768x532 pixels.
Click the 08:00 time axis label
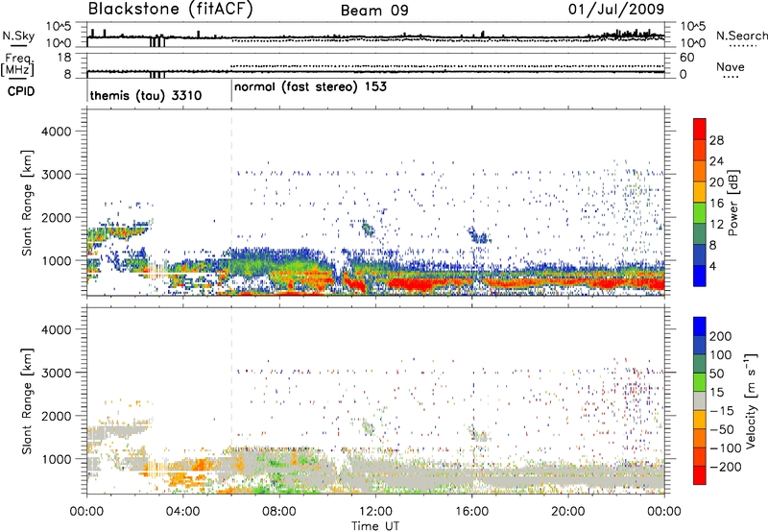tap(279, 512)
